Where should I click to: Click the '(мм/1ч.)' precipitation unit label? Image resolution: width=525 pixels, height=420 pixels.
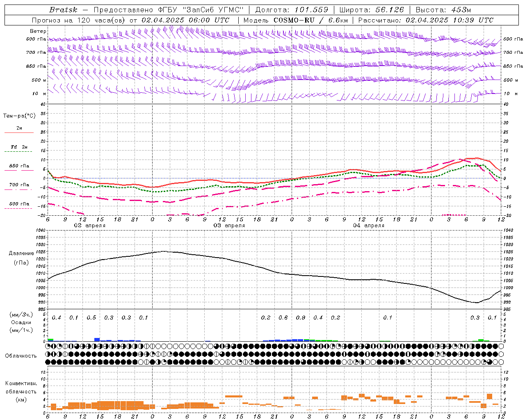[21, 330]
